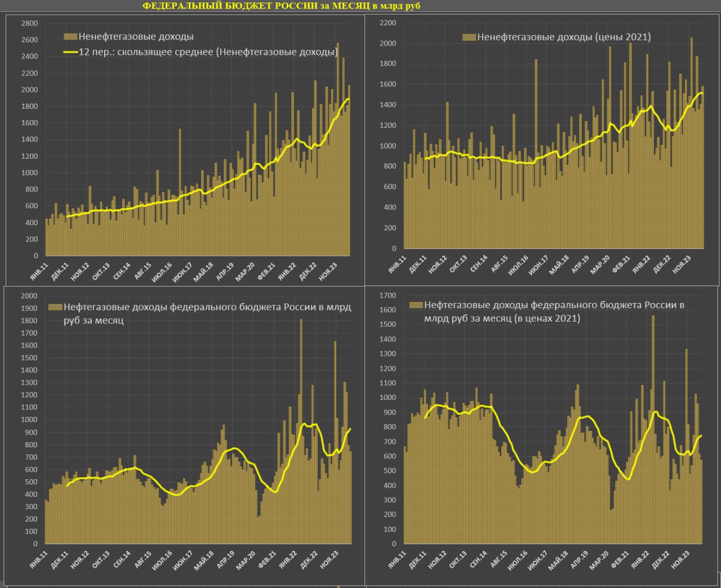Click ФЕВ.21 x-axis label in bottom-right chart
721x588 pixels.
coord(620,561)
